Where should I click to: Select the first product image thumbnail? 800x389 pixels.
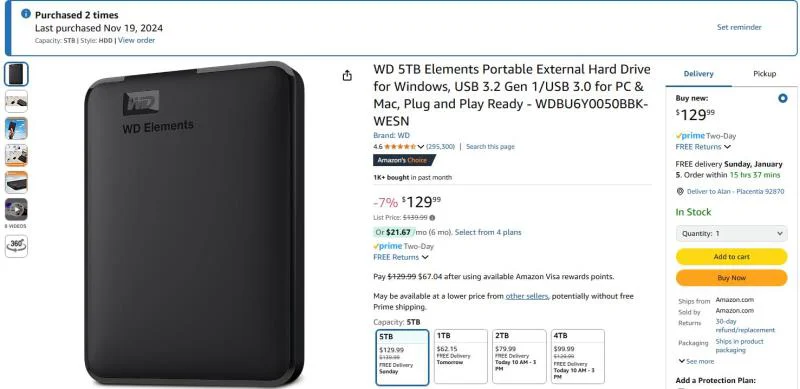pyautogui.click(x=16, y=75)
